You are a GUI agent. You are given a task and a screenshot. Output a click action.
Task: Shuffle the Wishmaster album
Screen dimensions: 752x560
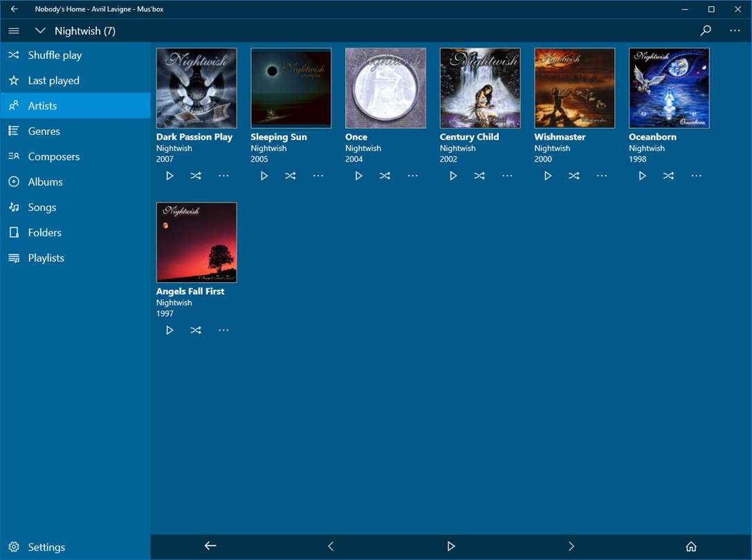(574, 176)
